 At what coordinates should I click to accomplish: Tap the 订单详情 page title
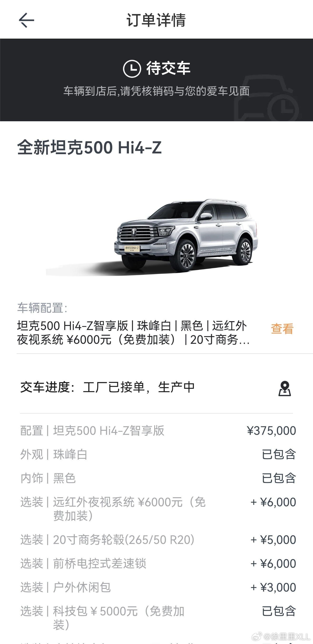156,20
